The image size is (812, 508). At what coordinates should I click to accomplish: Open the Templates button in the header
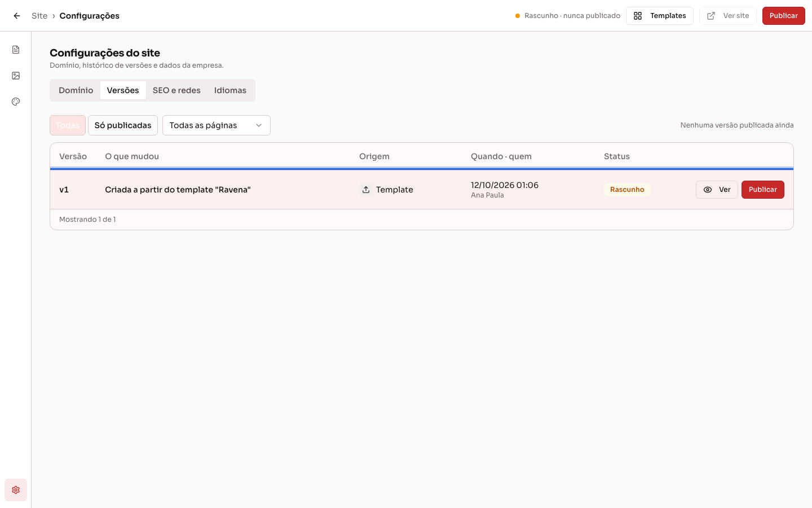660,16
